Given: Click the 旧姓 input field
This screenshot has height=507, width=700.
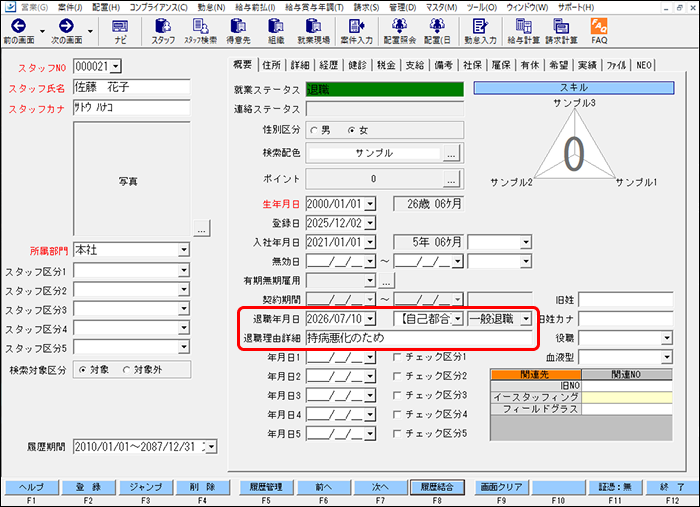Looking at the screenshot, I should click(x=625, y=300).
